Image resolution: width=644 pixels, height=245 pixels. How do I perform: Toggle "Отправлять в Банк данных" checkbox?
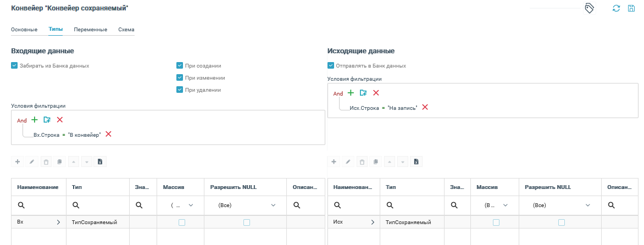point(331,66)
